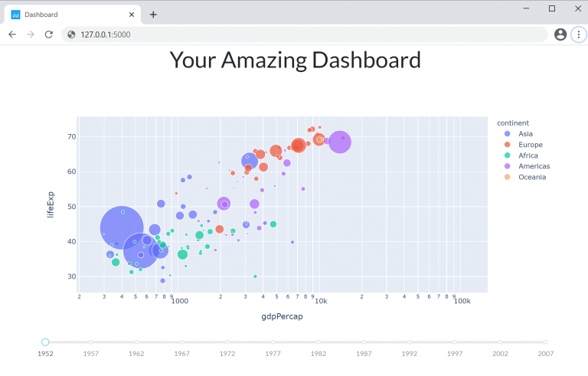Set year slider to 1977
Image resolution: width=588 pixels, height=376 pixels.
click(x=273, y=342)
